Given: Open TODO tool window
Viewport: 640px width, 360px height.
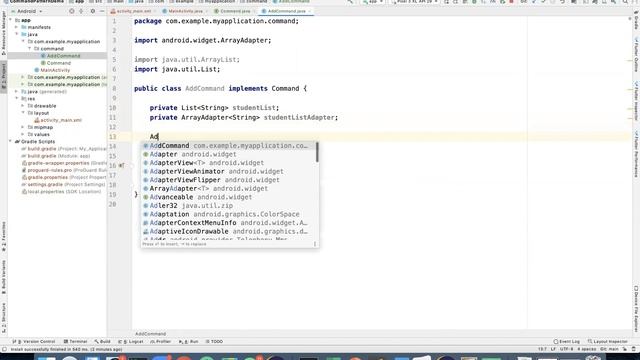Looking at the screenshot, I should click(x=214, y=342).
